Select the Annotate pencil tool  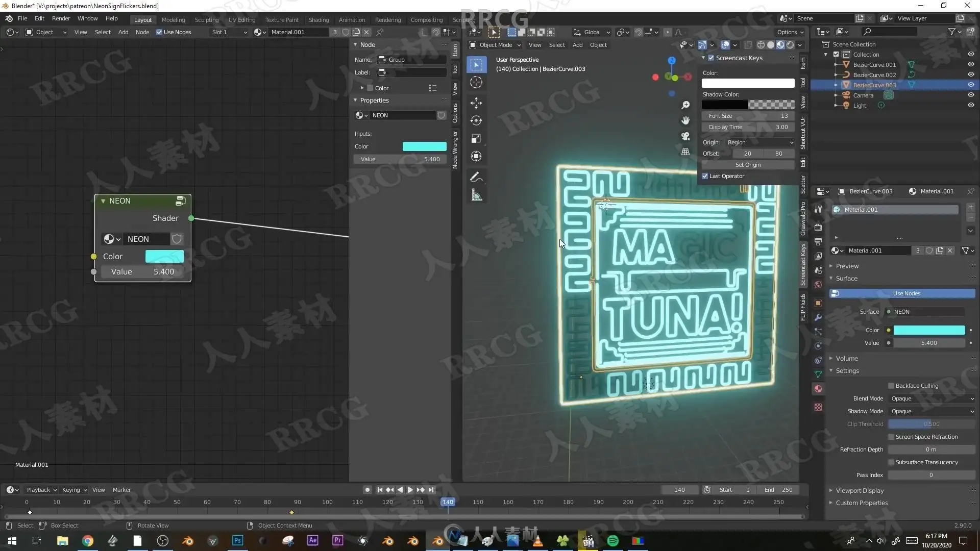476,177
